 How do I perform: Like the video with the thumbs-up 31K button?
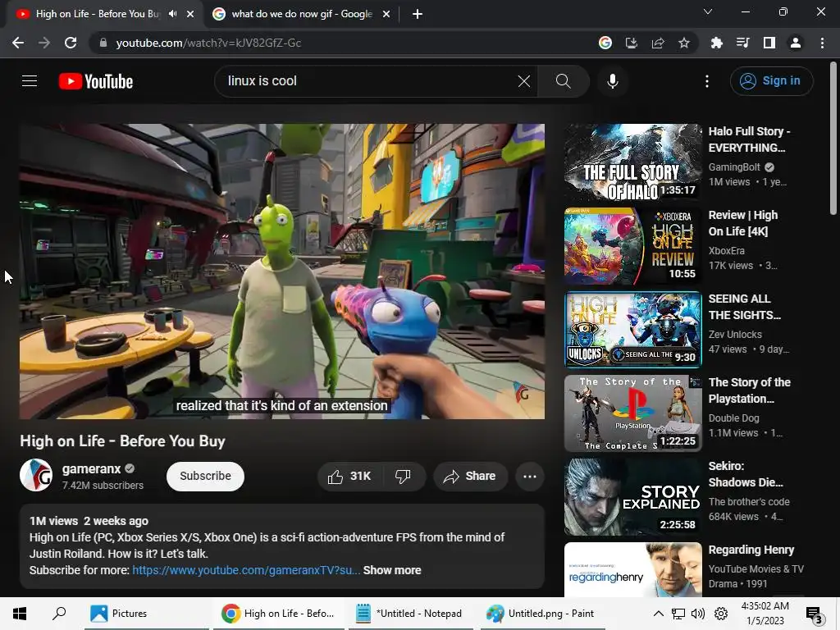(349, 477)
